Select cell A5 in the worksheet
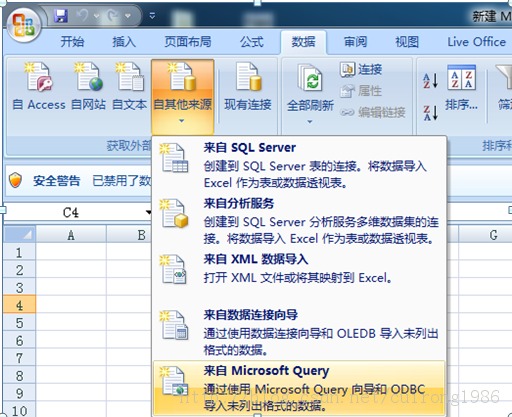The width and height of the screenshot is (512, 417). click(71, 323)
